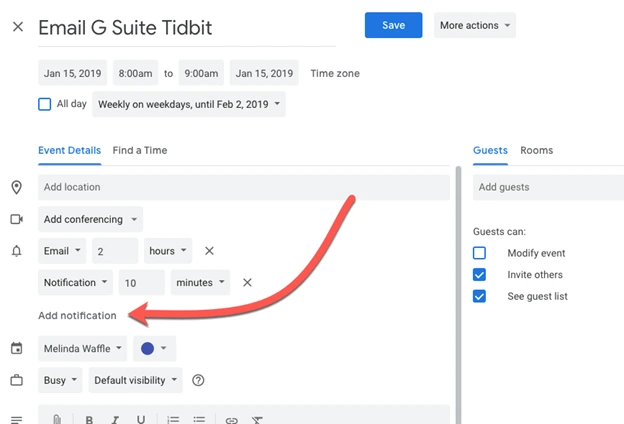The height and width of the screenshot is (424, 624).
Task: Open the More actions dropdown
Action: 475,25
